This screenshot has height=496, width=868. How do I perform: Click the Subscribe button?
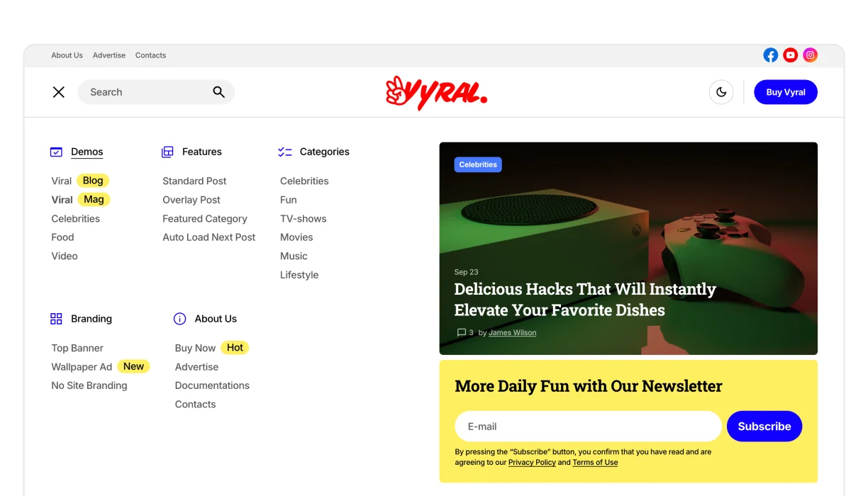tap(764, 427)
